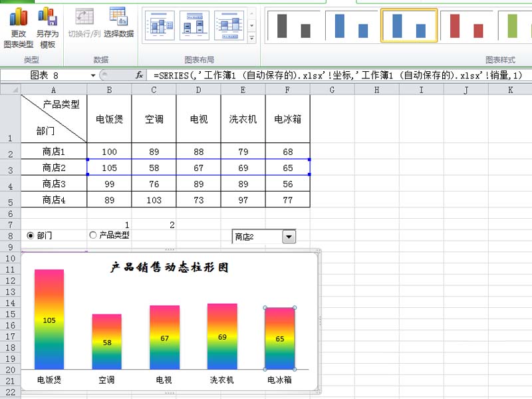Expand the chart layouts gallery More arrow
Viewport: 532px width, 399px height.
coord(252,38)
